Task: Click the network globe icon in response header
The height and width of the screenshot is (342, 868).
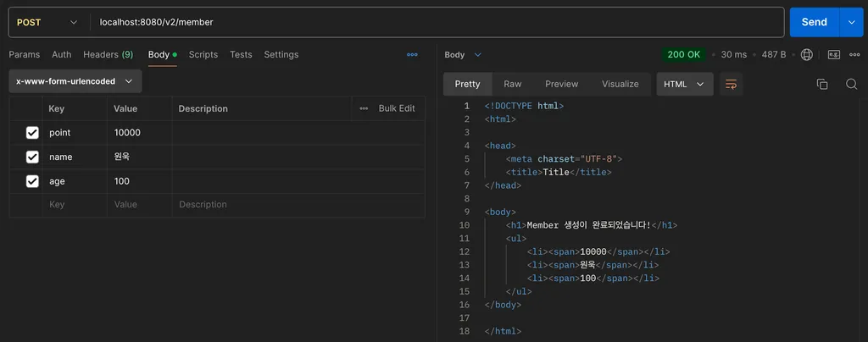Action: click(x=807, y=55)
